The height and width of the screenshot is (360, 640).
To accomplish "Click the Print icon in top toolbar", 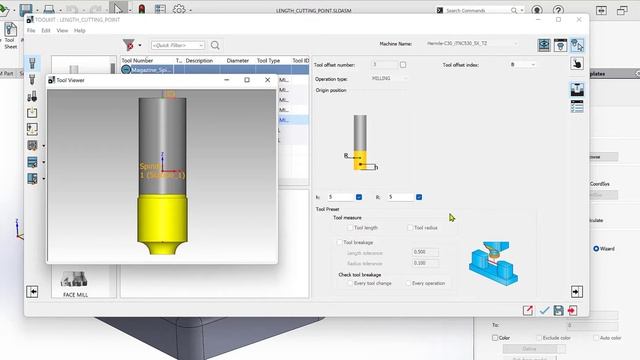I will [x=49, y=9].
